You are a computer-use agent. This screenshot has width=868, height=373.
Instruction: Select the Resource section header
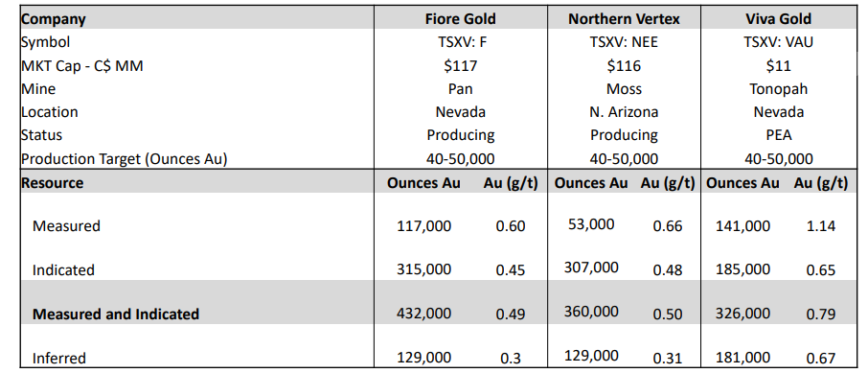[53, 183]
